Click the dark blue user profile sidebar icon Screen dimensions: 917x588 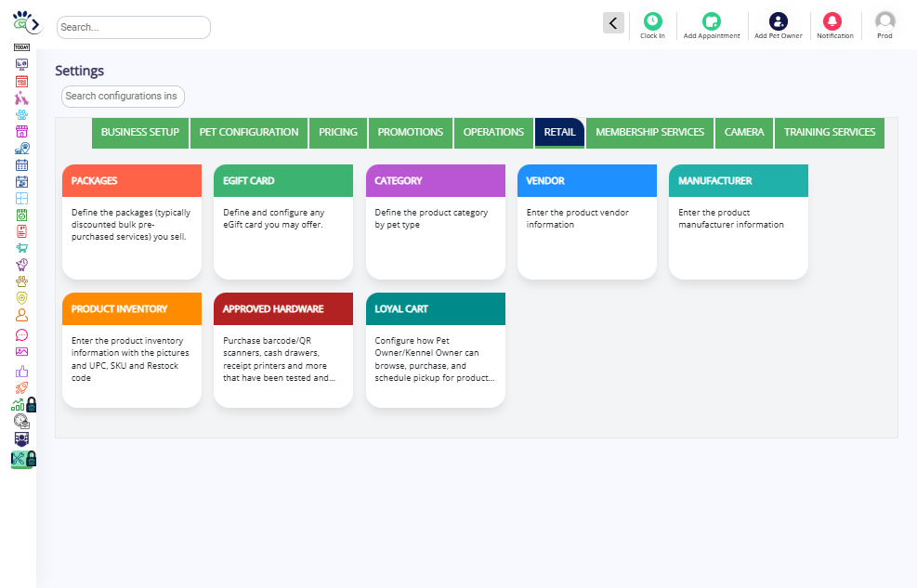click(x=21, y=439)
